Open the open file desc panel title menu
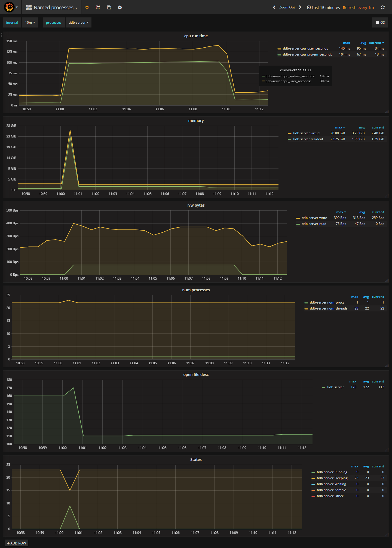392x548 pixels. (196, 375)
